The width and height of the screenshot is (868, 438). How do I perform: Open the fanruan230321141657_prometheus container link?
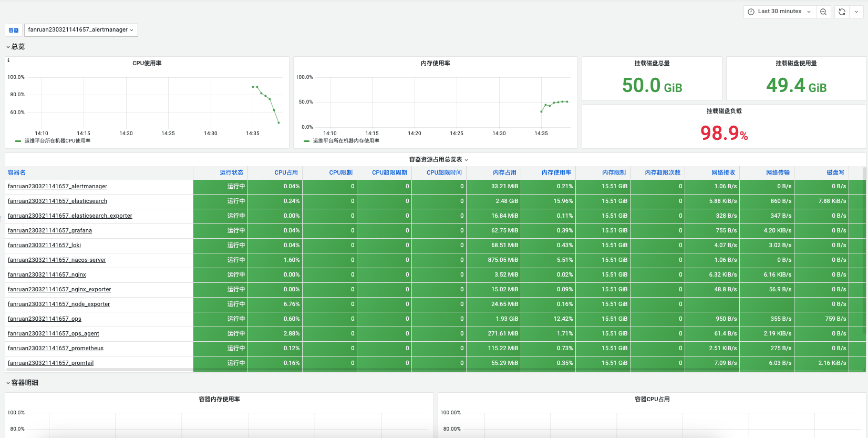click(x=56, y=348)
